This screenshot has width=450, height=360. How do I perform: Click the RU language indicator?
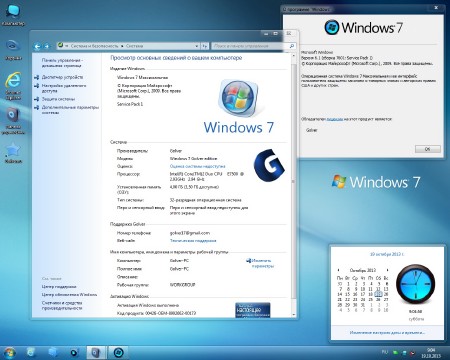coord(384,352)
